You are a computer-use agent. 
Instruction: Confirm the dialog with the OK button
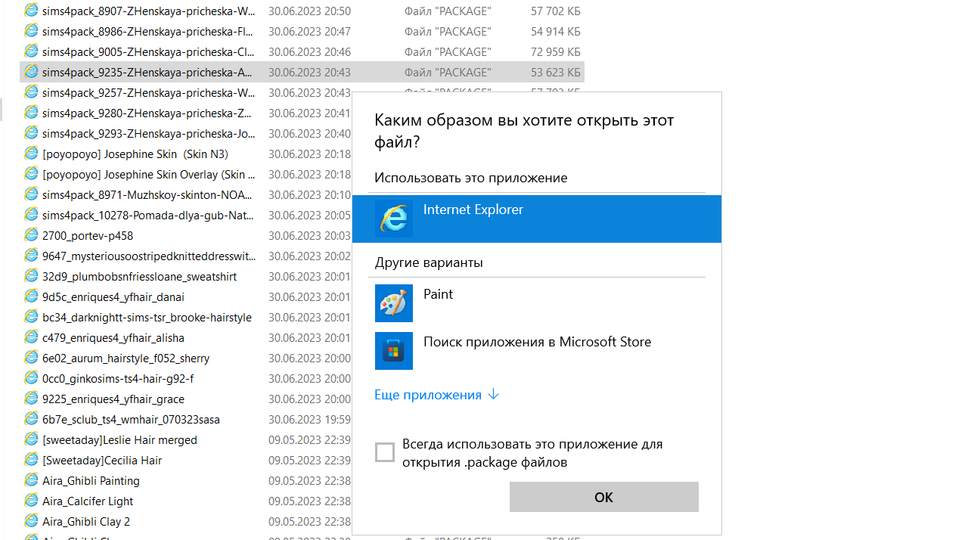coord(604,497)
